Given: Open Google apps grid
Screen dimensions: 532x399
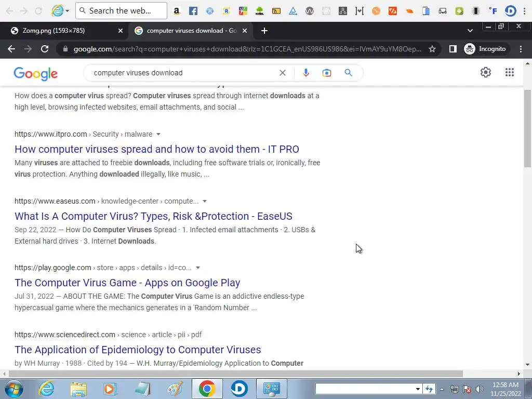Looking at the screenshot, I should 509,72.
